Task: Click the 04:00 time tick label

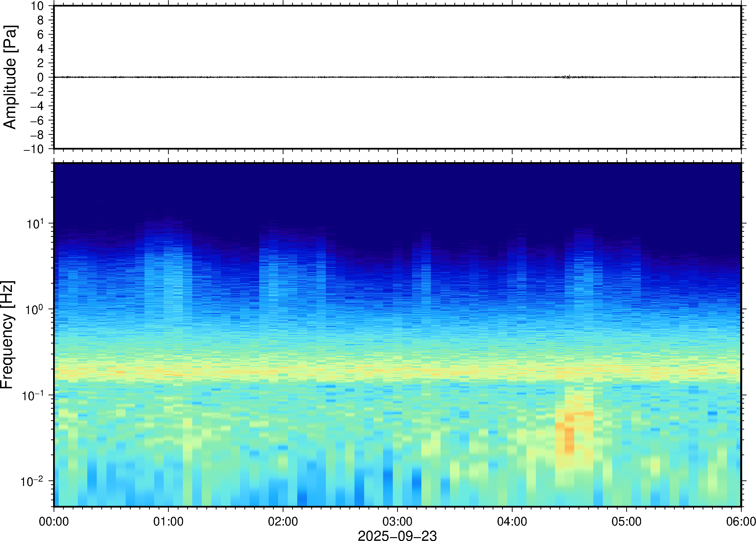Action: point(512,521)
